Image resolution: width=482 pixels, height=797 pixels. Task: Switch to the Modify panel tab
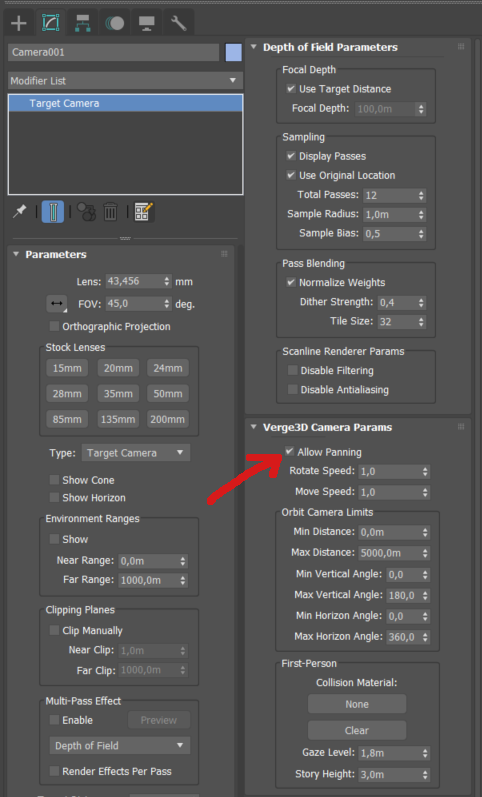tap(50, 23)
